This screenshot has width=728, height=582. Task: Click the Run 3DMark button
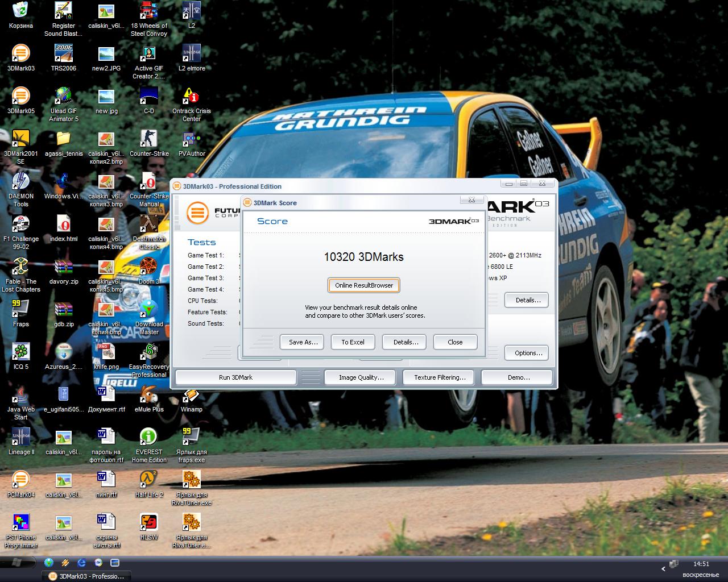(235, 377)
